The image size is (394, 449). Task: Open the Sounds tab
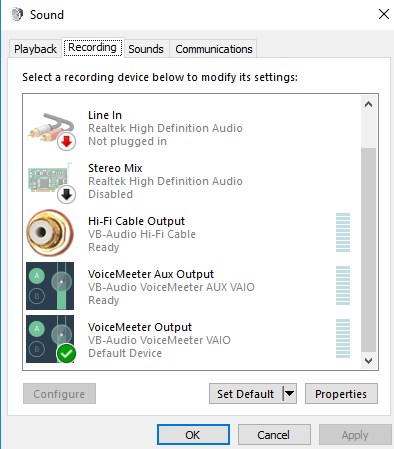pos(146,49)
